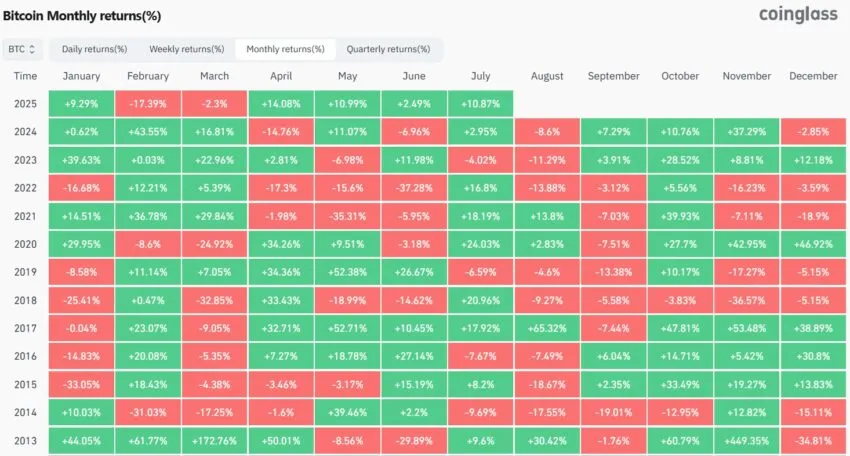This screenshot has width=850, height=456.
Task: Click the August 2017 +65.32% cell
Action: point(547,328)
